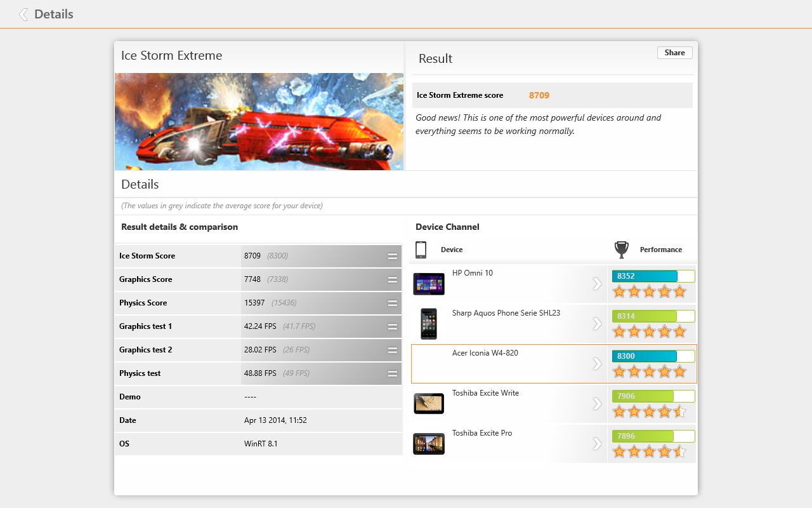Click the 15397 physics score value

[x=254, y=303]
